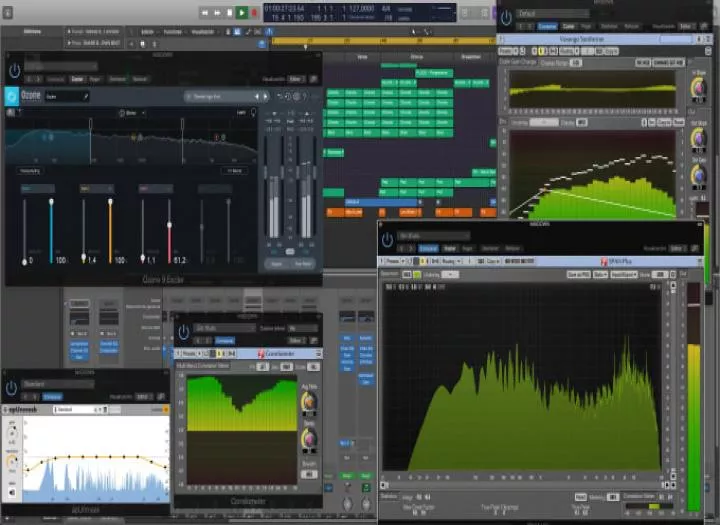Click the blue Exciter band one amount slider
Image resolution: width=720 pixels, height=525 pixels.
pyautogui.click(x=51, y=231)
